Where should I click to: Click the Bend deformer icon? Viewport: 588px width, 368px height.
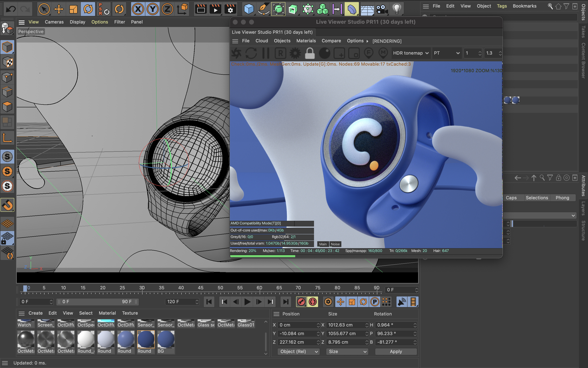(352, 9)
